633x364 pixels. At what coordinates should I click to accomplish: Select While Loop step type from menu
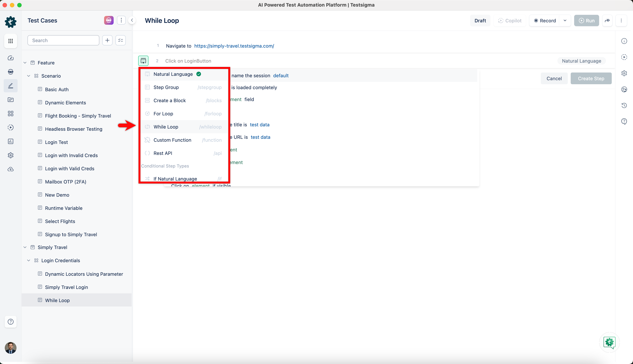point(166,127)
